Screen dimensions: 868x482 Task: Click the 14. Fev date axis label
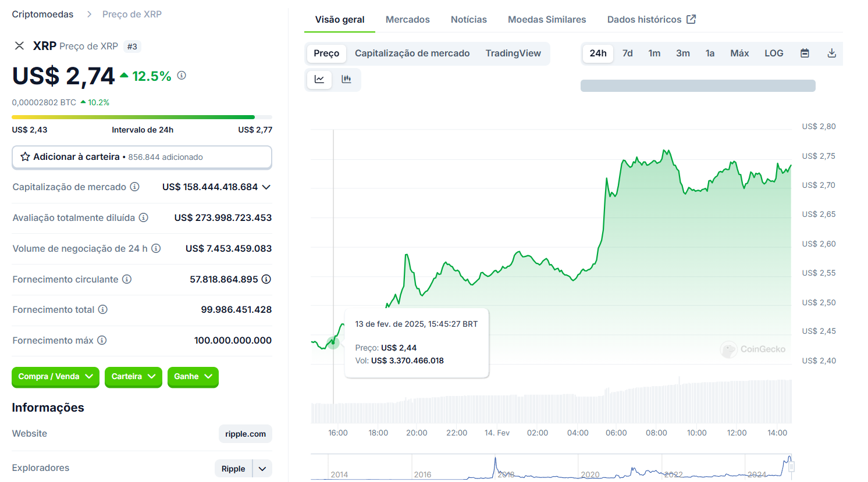click(497, 433)
